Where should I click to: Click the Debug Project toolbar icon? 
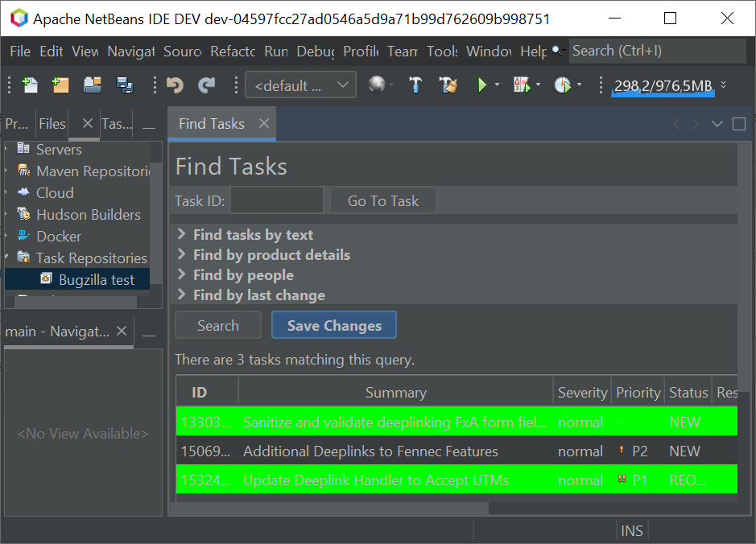(522, 85)
